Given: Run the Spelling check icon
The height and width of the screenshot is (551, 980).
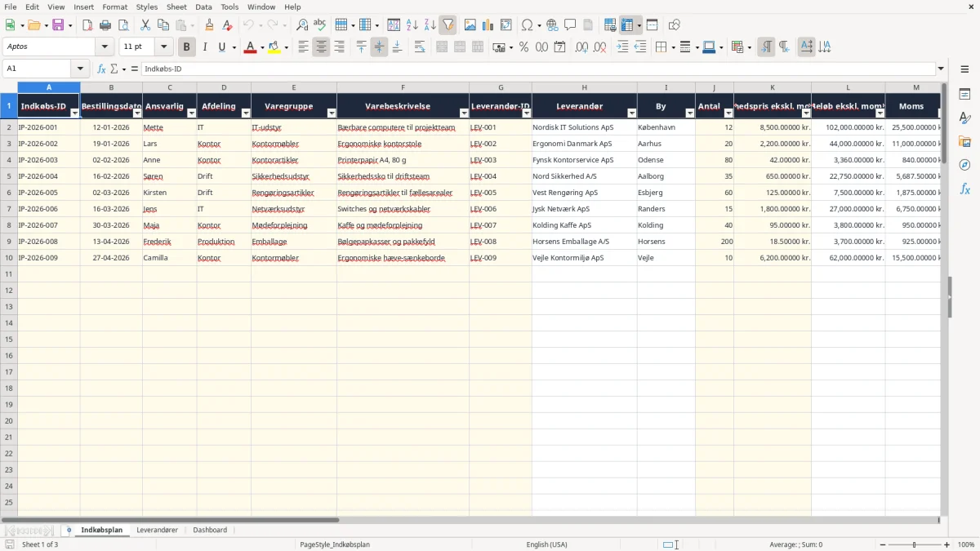Looking at the screenshot, I should point(320,25).
